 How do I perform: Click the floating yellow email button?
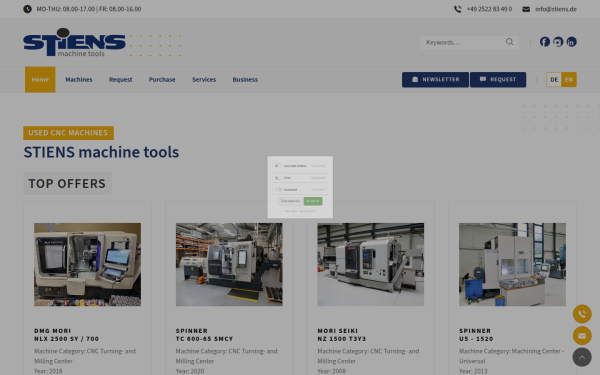[582, 336]
